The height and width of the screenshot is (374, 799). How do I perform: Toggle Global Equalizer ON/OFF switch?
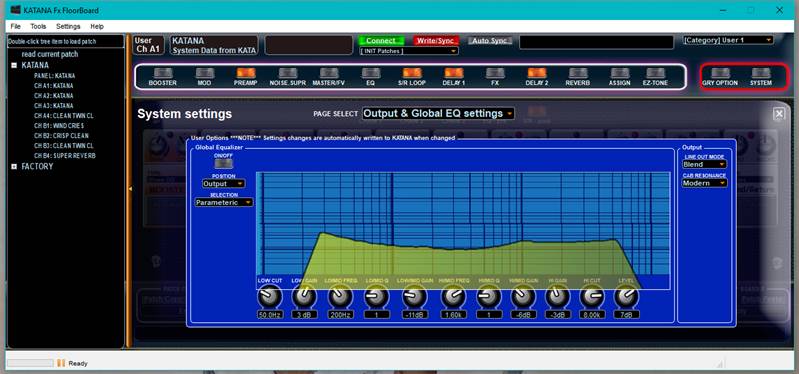[x=223, y=163]
